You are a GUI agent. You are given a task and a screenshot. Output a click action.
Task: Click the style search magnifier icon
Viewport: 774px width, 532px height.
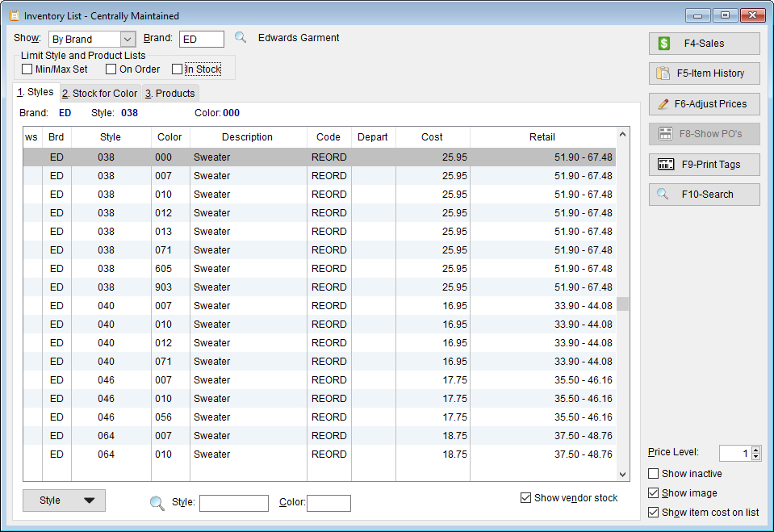157,504
